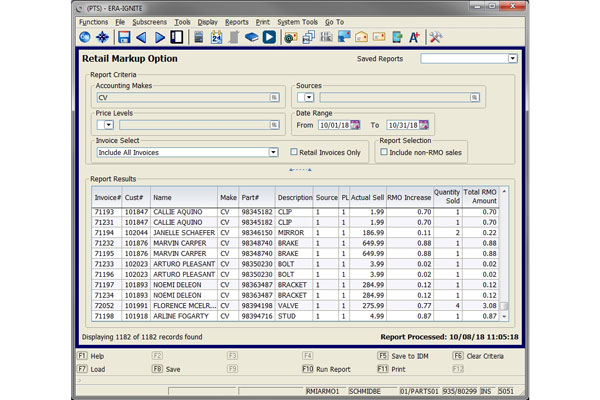Click the tools wrench icon in toolbar
This screenshot has height=400, width=600.
click(436, 37)
